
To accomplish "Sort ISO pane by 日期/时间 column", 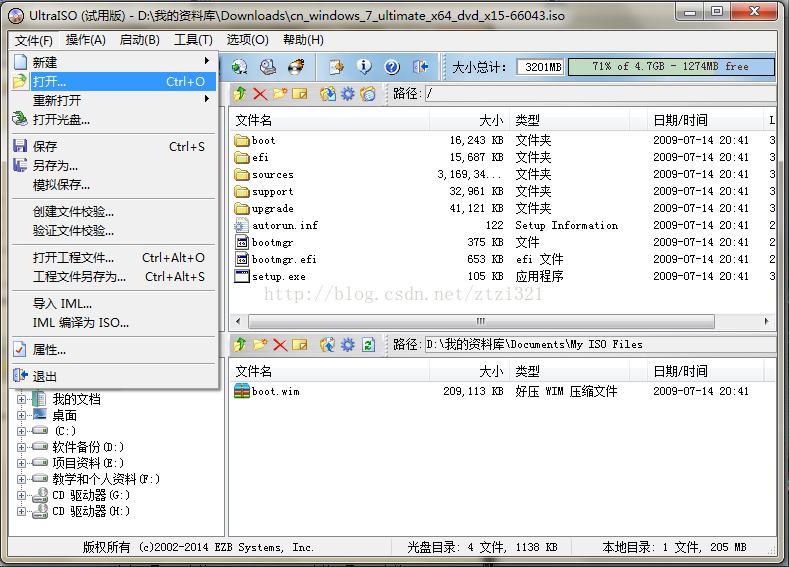I will pos(704,120).
